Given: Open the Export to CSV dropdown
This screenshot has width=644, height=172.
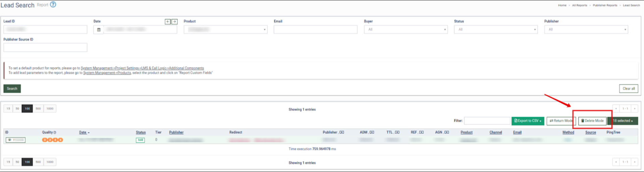Looking at the screenshot, I should (528, 121).
